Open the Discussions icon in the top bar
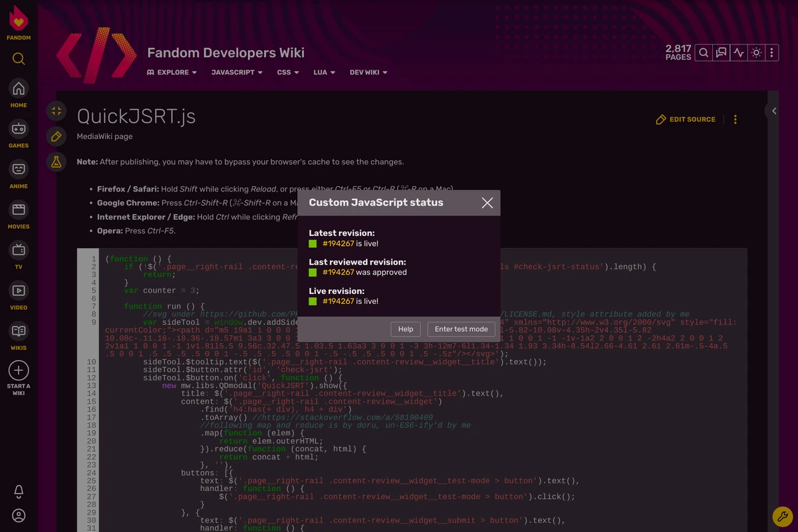798x532 pixels. tap(721, 52)
